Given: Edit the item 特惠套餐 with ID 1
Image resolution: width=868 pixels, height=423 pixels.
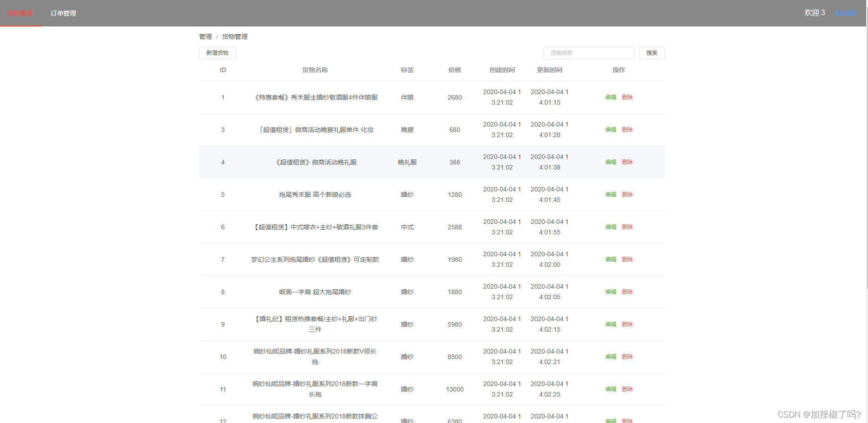Looking at the screenshot, I should [611, 97].
